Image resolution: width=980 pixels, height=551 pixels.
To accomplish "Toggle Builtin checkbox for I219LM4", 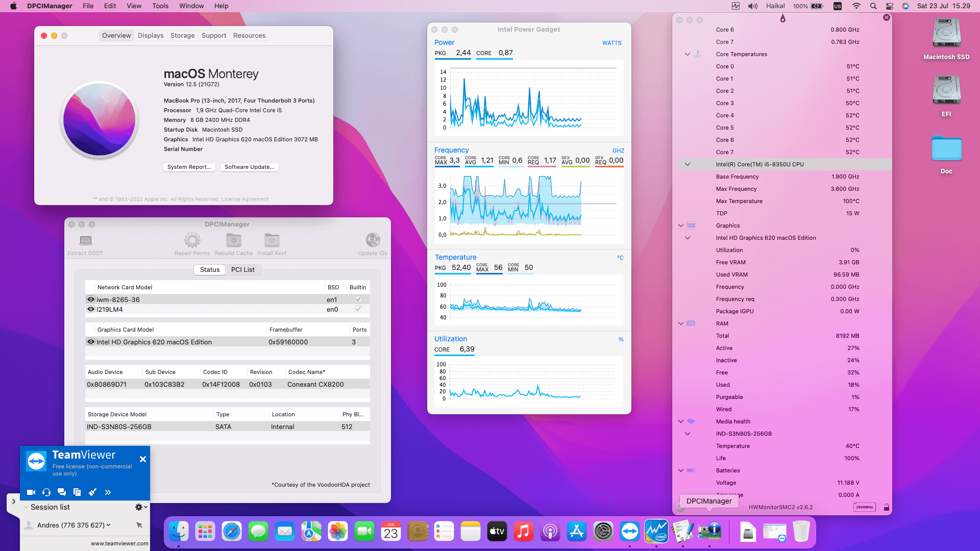I will 358,309.
